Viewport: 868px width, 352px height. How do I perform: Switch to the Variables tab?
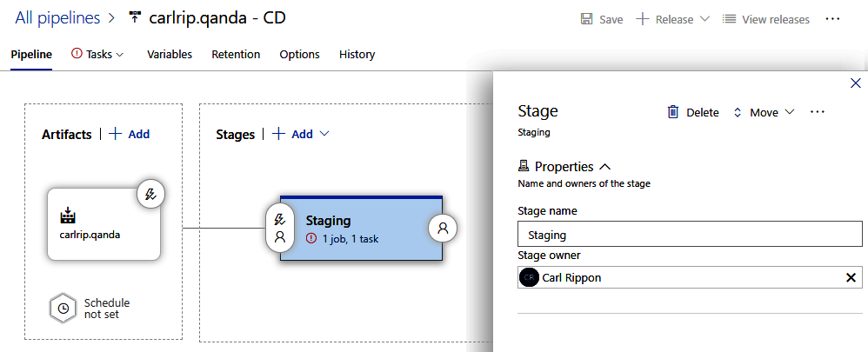170,54
